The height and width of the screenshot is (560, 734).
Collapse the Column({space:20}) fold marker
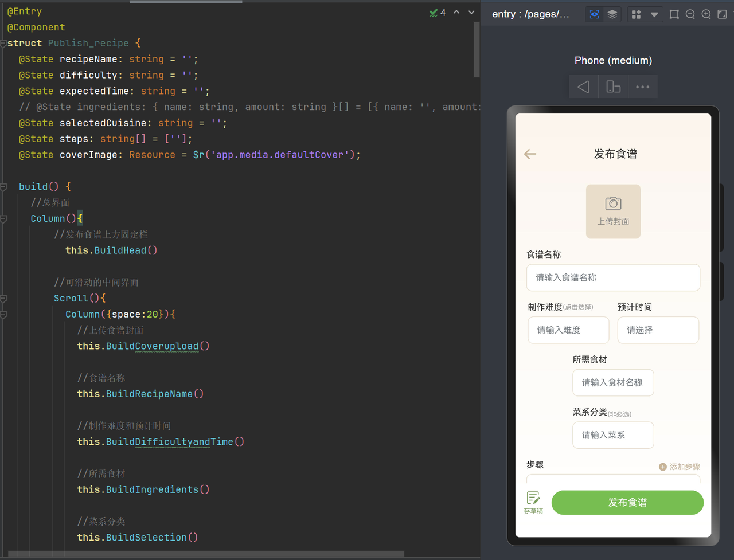(x=3, y=315)
